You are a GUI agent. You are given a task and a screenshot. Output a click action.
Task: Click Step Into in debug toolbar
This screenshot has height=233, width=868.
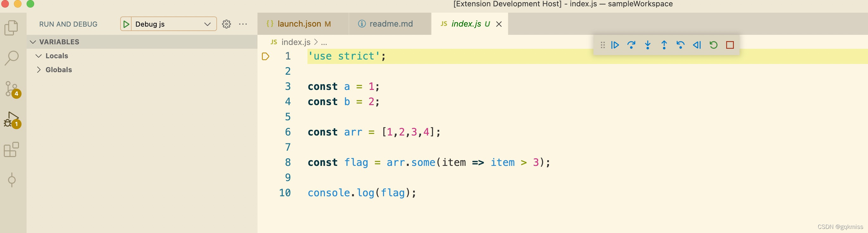point(648,45)
